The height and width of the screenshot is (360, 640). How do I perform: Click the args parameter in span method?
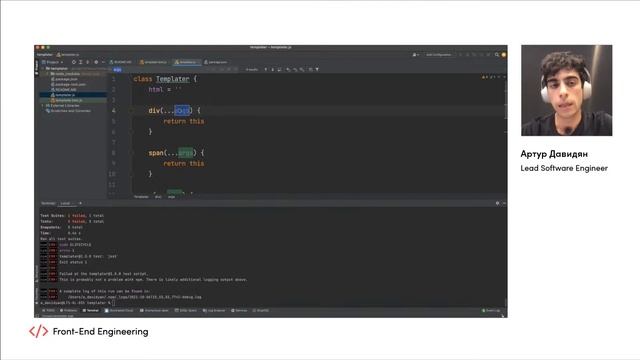tap(185, 153)
